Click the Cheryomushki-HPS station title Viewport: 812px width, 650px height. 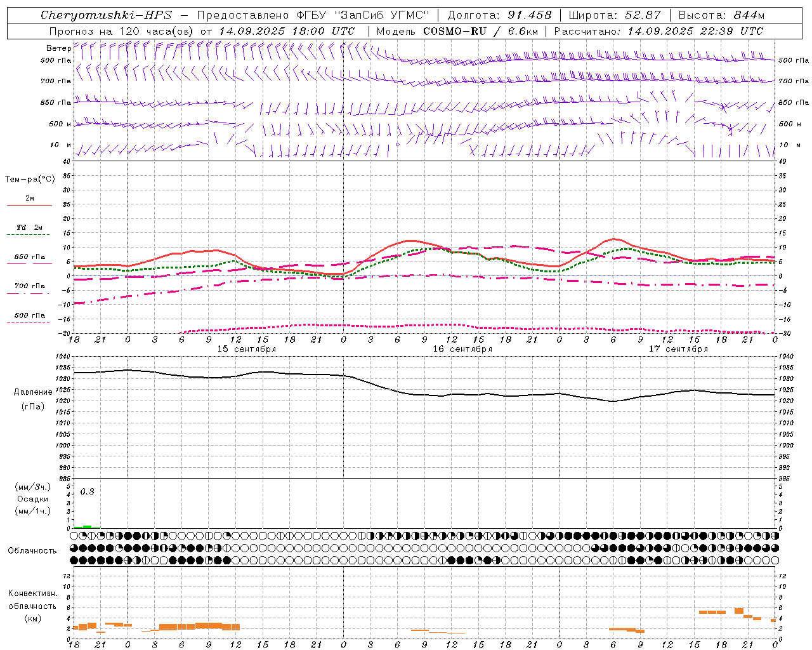(107, 15)
